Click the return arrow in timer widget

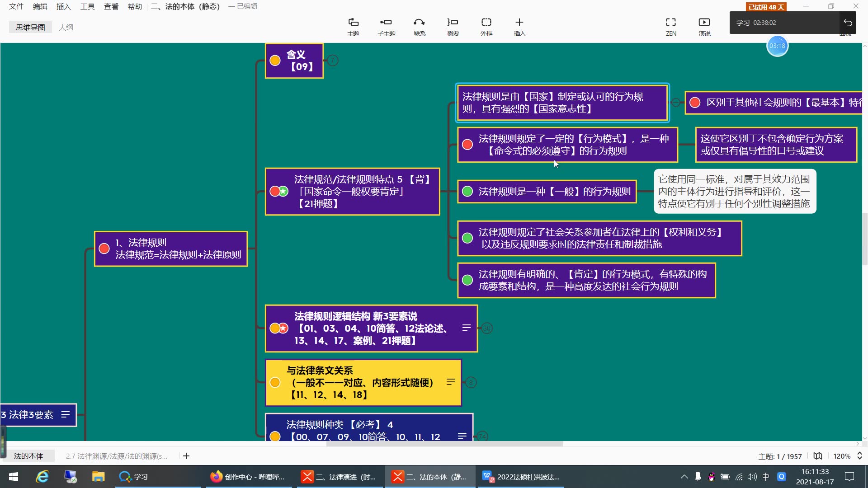coord(848,23)
